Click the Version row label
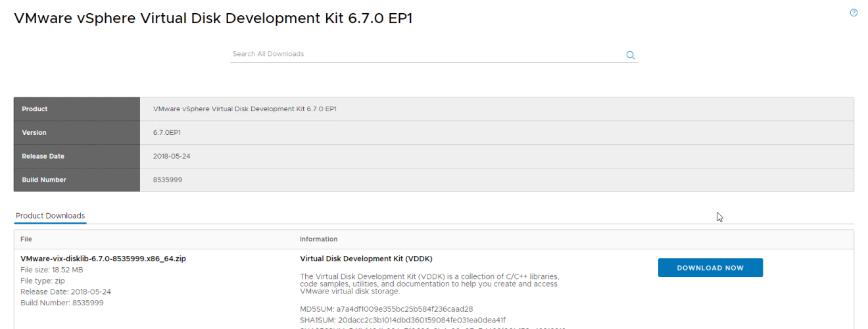The image size is (868, 329). 34,133
